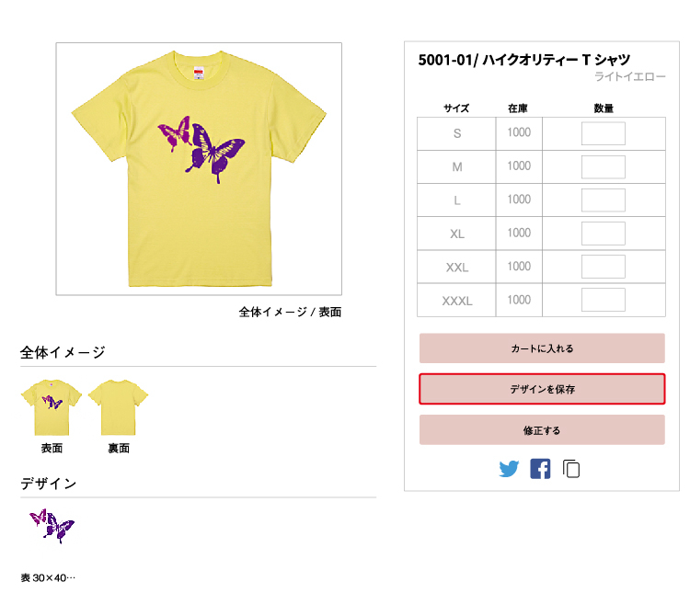The image size is (690, 616).
Task: Focus the size M quantity field
Action: click(603, 167)
